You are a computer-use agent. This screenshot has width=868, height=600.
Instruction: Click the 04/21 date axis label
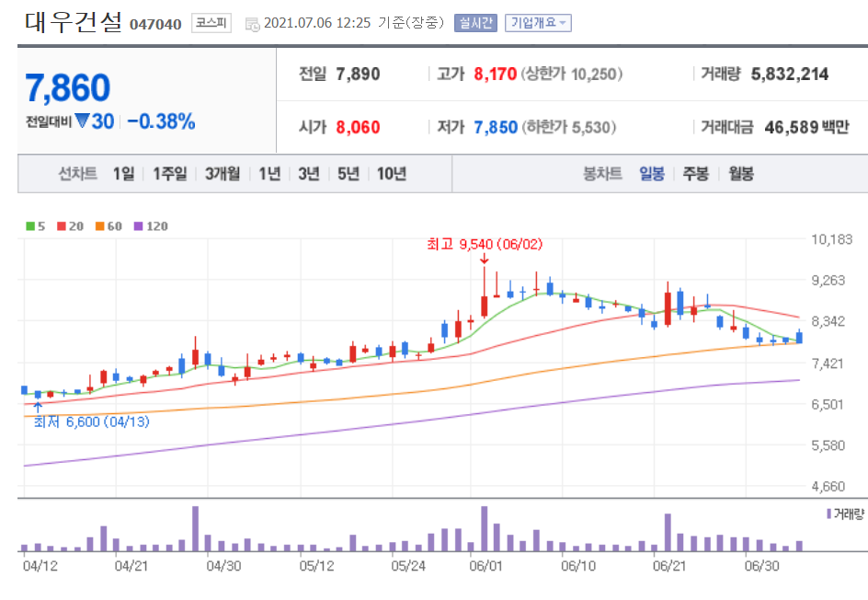pos(131,566)
